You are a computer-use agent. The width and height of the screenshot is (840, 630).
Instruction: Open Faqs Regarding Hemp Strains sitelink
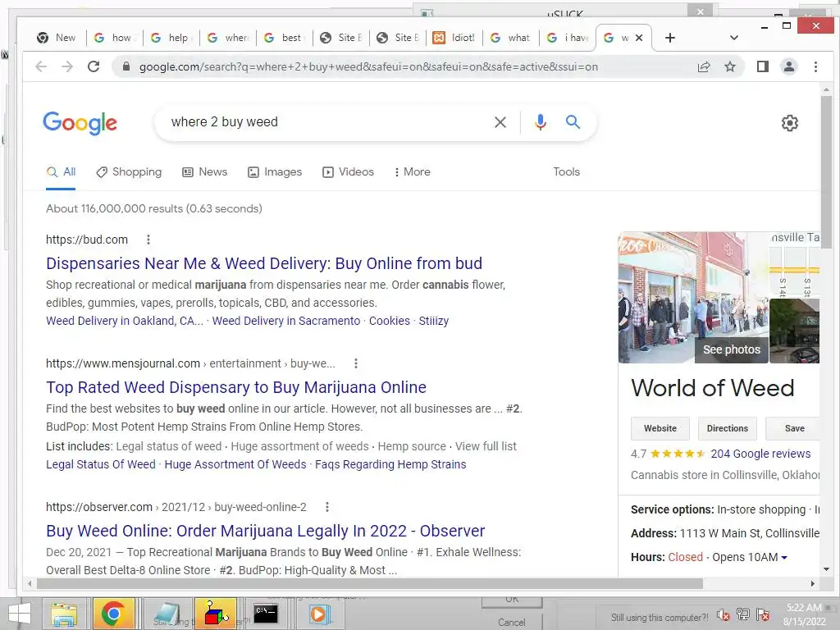point(390,464)
